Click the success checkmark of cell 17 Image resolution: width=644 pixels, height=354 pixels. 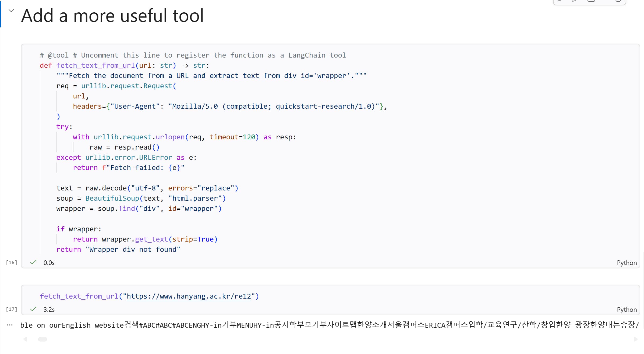click(33, 309)
